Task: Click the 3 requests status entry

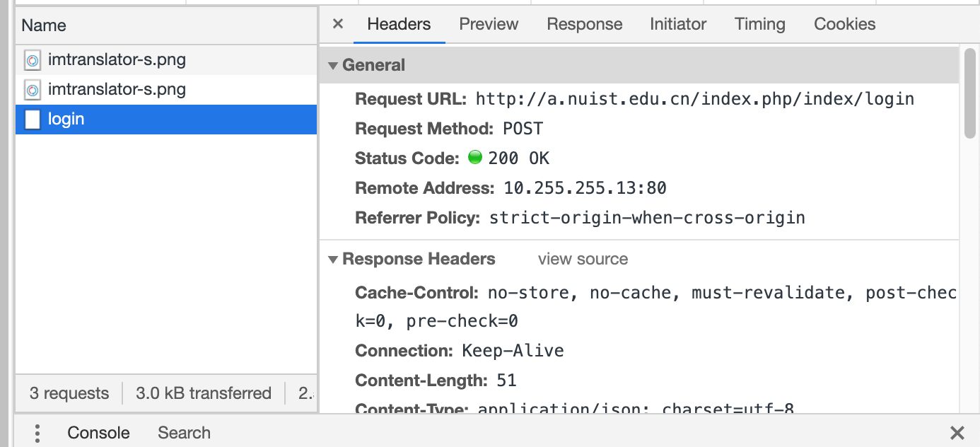Action: (x=69, y=393)
